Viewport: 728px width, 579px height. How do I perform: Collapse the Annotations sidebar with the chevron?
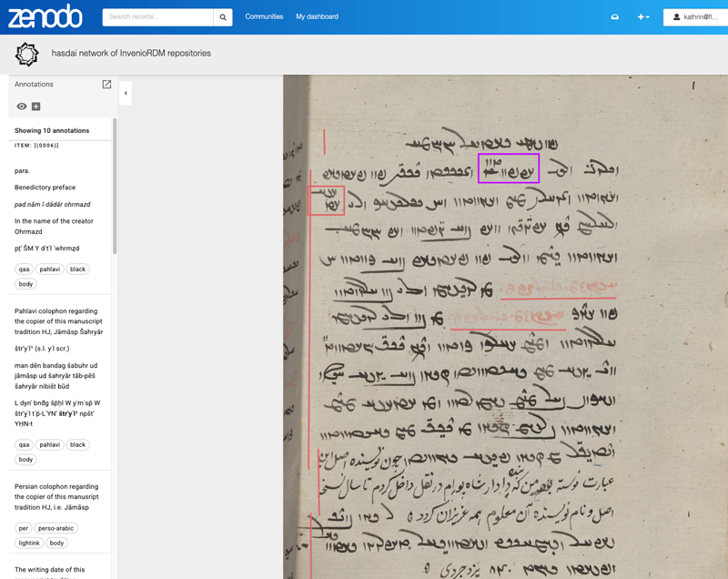[x=125, y=92]
